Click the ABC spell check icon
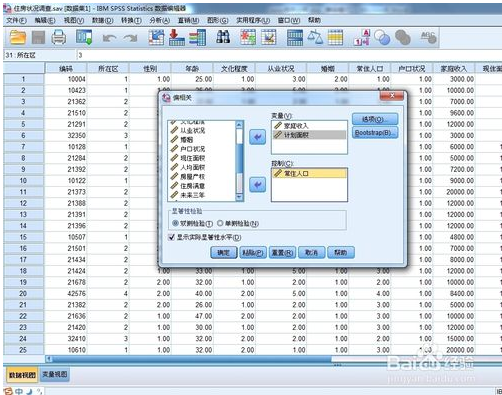 coord(428,37)
